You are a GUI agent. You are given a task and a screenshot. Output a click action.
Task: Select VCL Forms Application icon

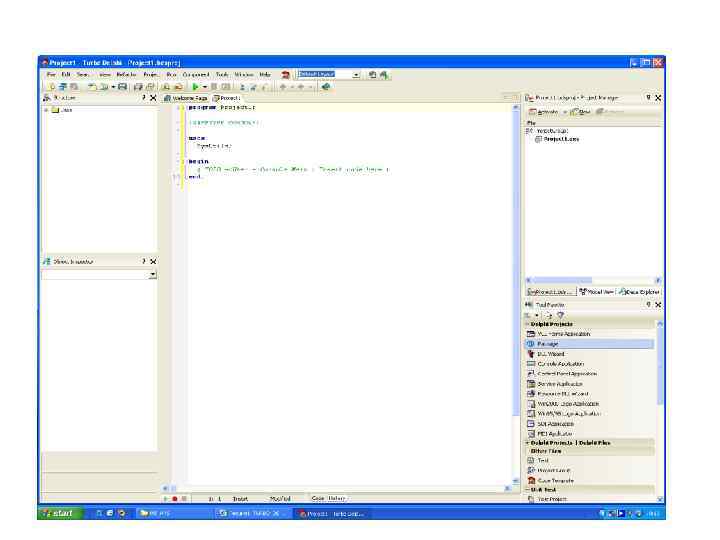pos(531,334)
